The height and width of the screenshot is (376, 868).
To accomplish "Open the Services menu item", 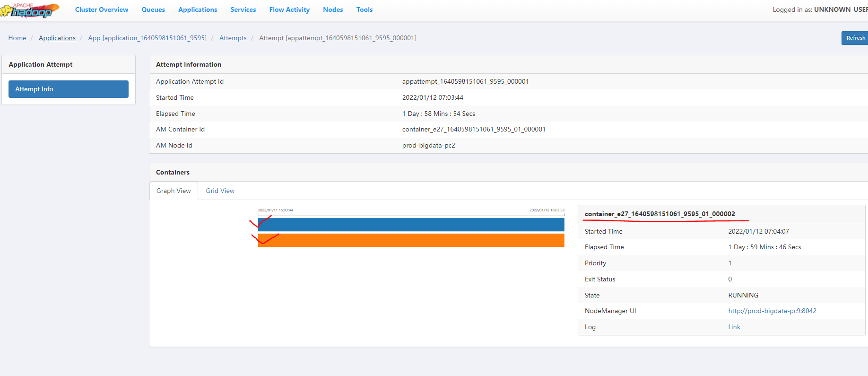I will click(x=243, y=9).
